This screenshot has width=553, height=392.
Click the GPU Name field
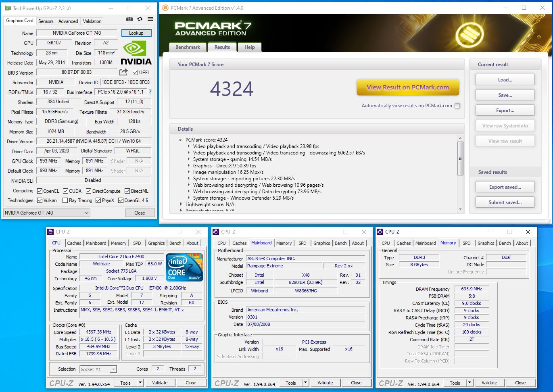click(77, 33)
